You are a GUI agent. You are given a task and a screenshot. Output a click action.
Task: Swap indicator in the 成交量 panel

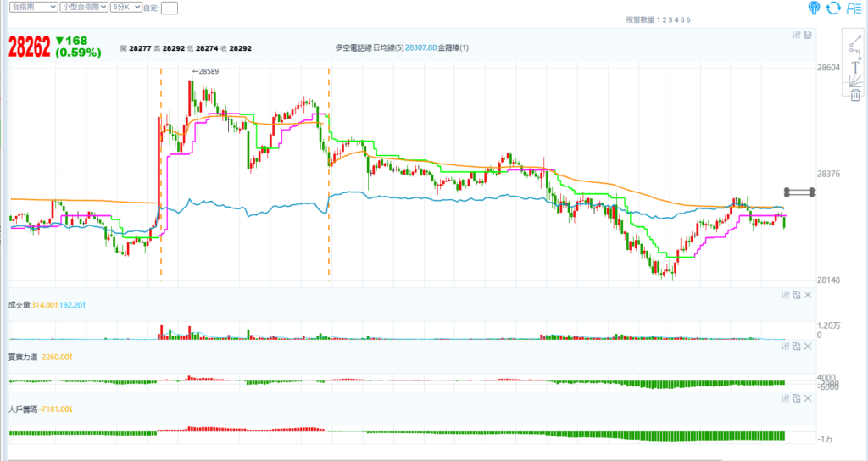[x=796, y=294]
